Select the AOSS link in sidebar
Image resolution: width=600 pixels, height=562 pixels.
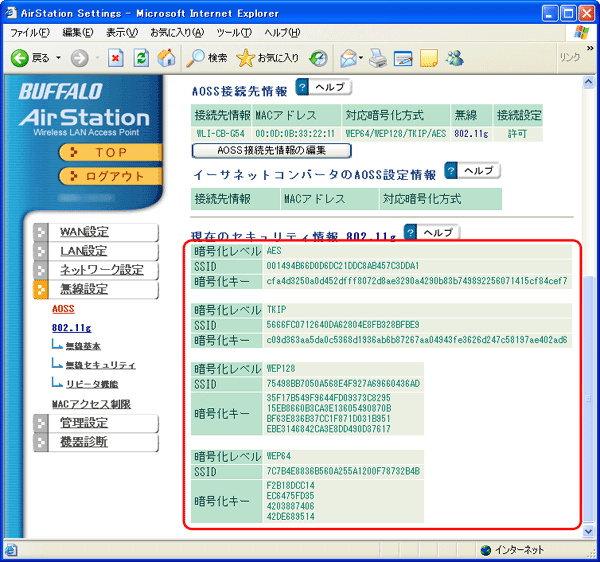[x=63, y=309]
